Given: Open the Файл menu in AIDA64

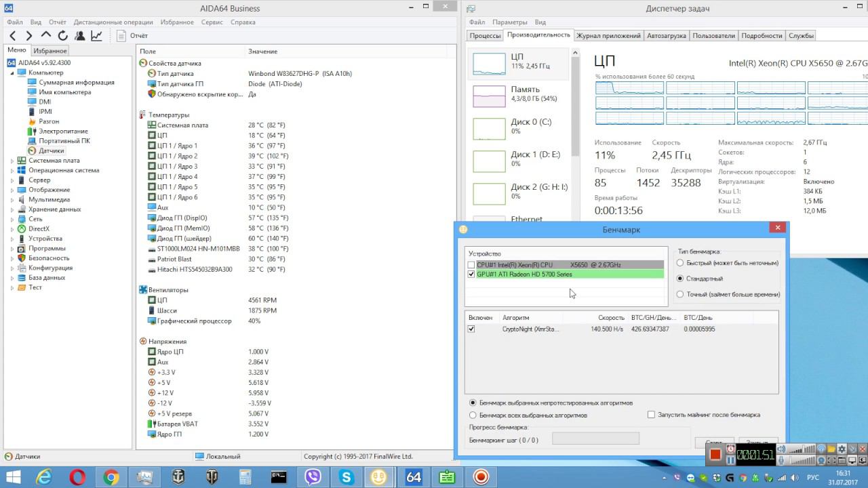Looking at the screenshot, I should click(15, 22).
